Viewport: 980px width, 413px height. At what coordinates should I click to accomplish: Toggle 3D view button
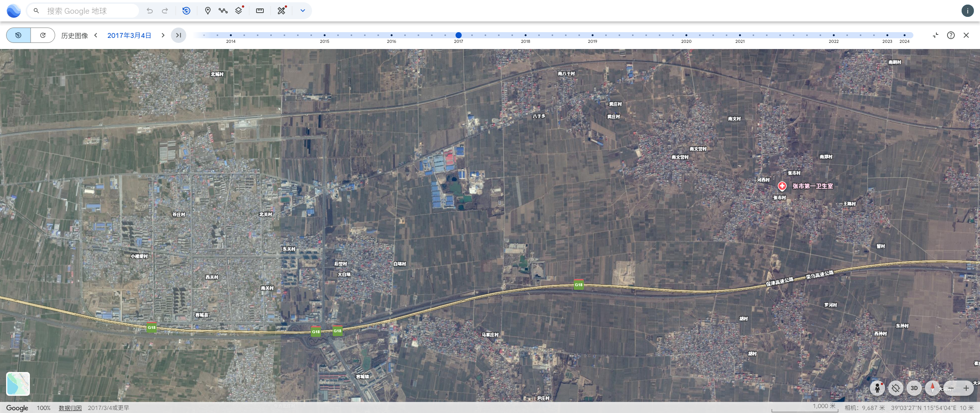click(x=914, y=388)
